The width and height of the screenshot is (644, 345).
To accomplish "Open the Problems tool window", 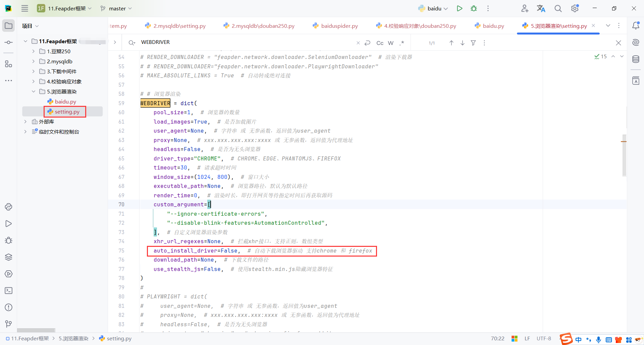I will 8,307.
